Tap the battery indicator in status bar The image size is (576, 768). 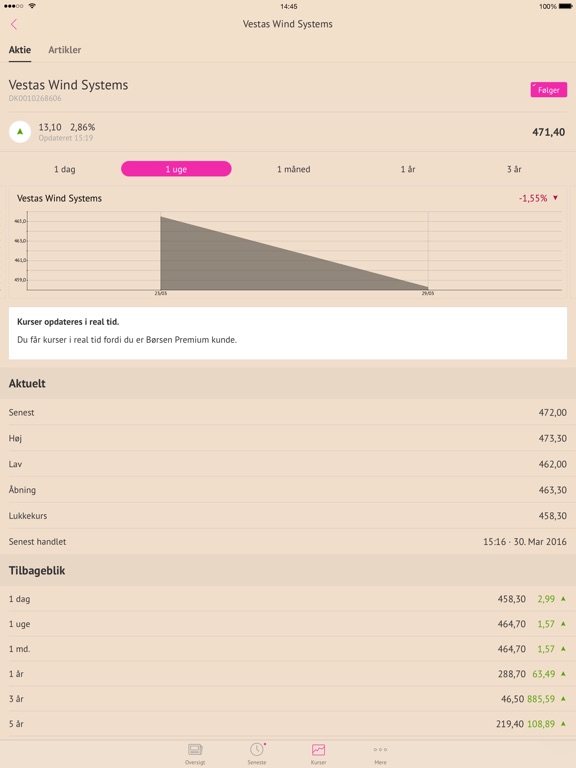click(x=565, y=6)
